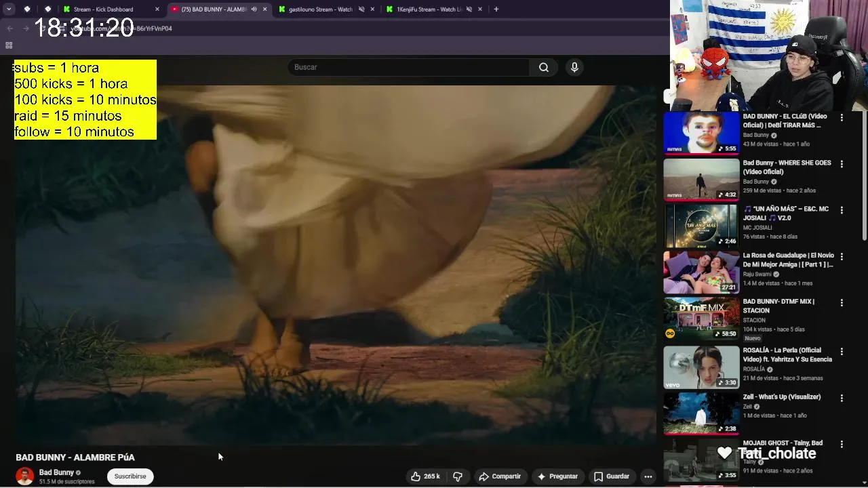Unmute the gastilouno Stream tab audio
868x488 pixels.
(x=361, y=9)
